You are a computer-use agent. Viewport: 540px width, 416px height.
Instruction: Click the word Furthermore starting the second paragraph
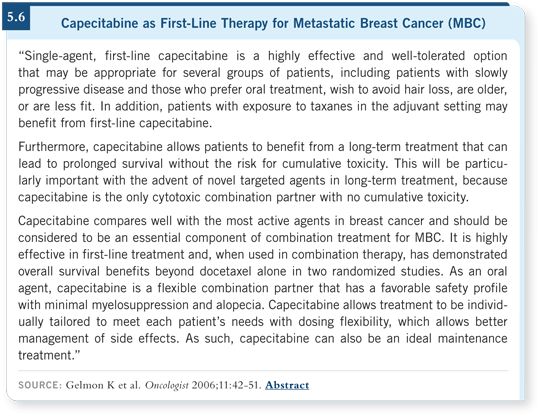[54, 147]
